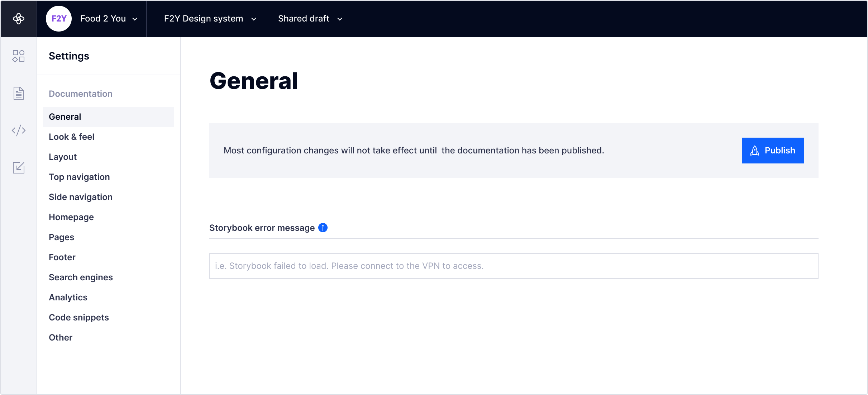Go to Layout settings
The width and height of the screenshot is (868, 395).
(x=63, y=157)
